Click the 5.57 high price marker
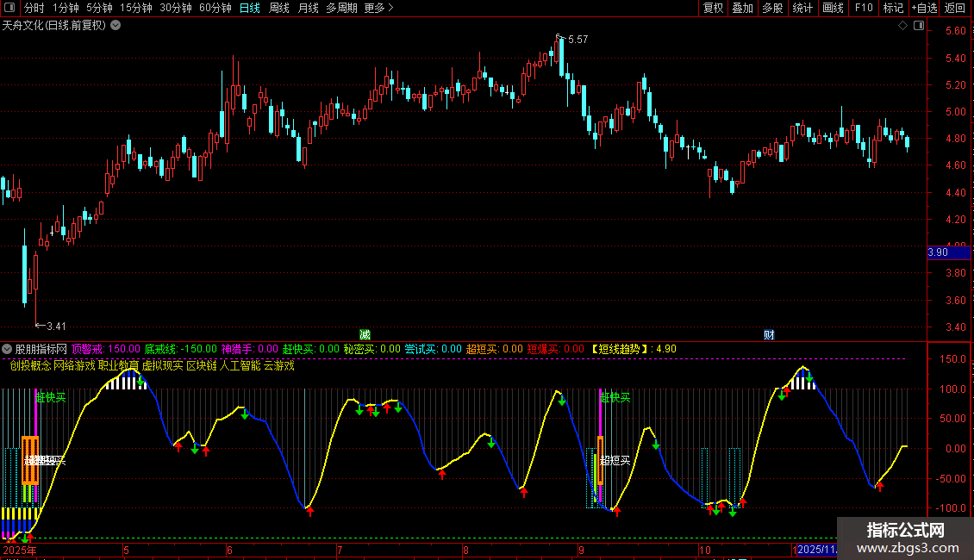 pos(577,40)
